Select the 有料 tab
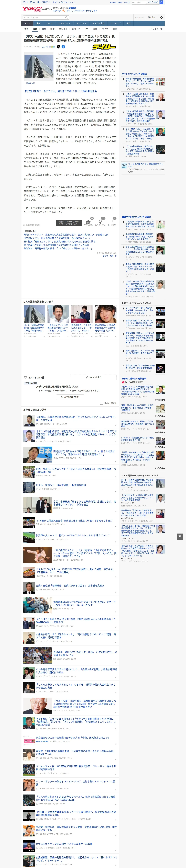 coord(128,24)
